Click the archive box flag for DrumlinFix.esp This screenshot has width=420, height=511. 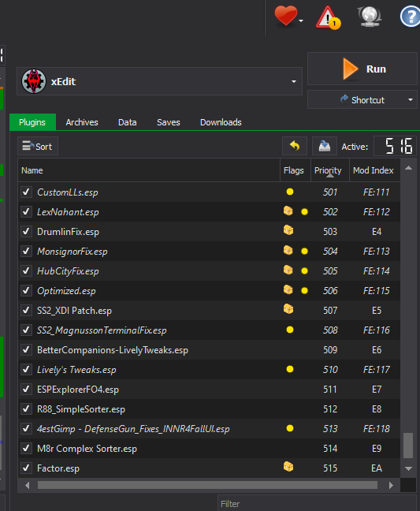(x=288, y=230)
